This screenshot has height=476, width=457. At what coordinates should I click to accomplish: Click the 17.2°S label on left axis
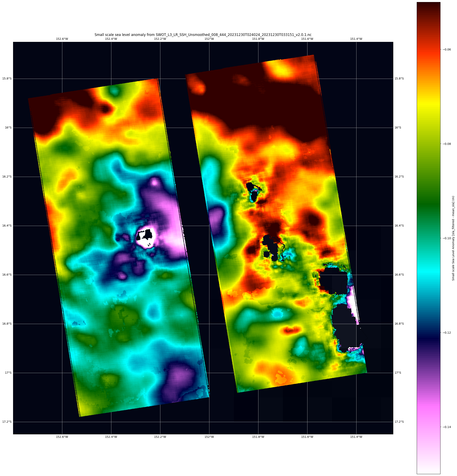point(7,422)
